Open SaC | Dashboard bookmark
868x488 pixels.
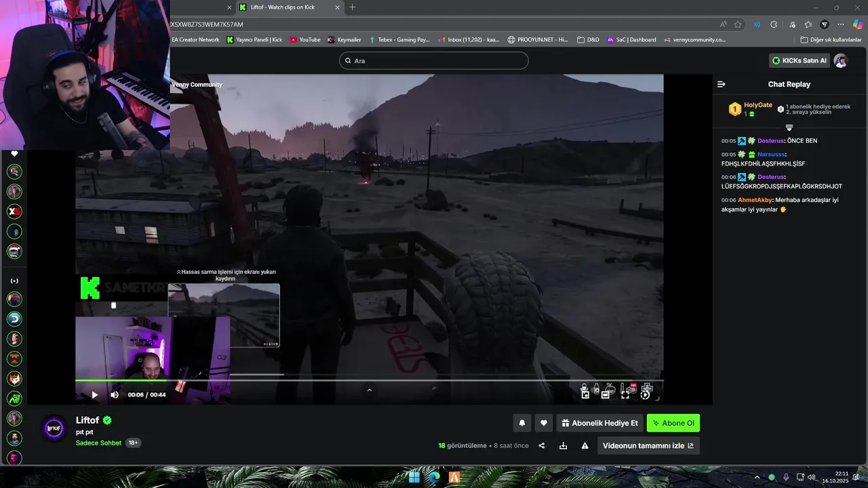click(x=631, y=40)
